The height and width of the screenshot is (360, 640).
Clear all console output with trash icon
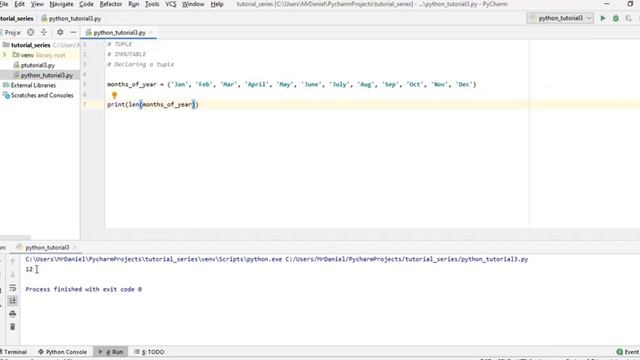[12, 327]
